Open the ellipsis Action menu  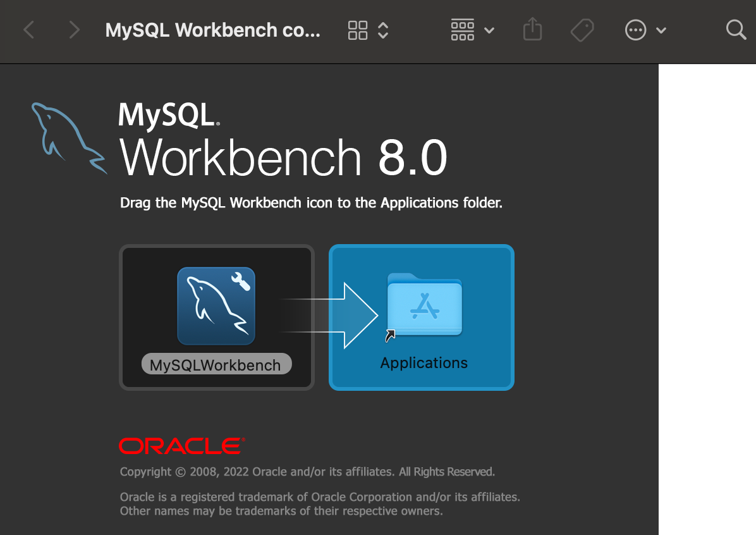coord(635,30)
